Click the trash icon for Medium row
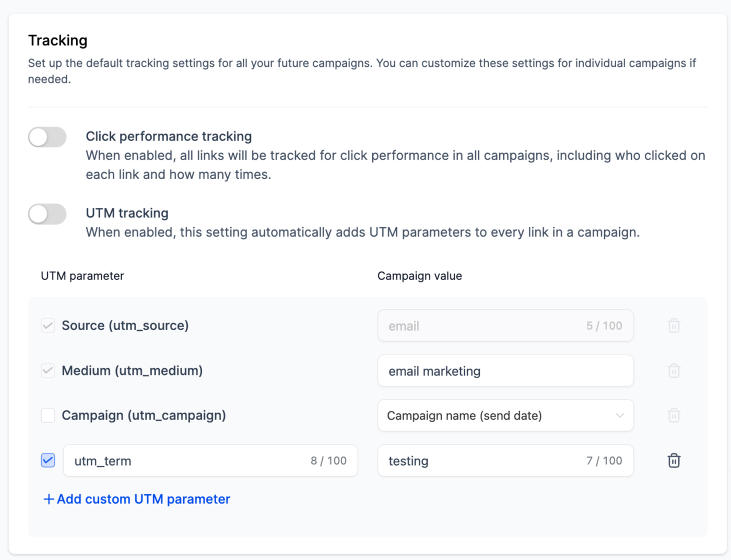 pyautogui.click(x=674, y=371)
